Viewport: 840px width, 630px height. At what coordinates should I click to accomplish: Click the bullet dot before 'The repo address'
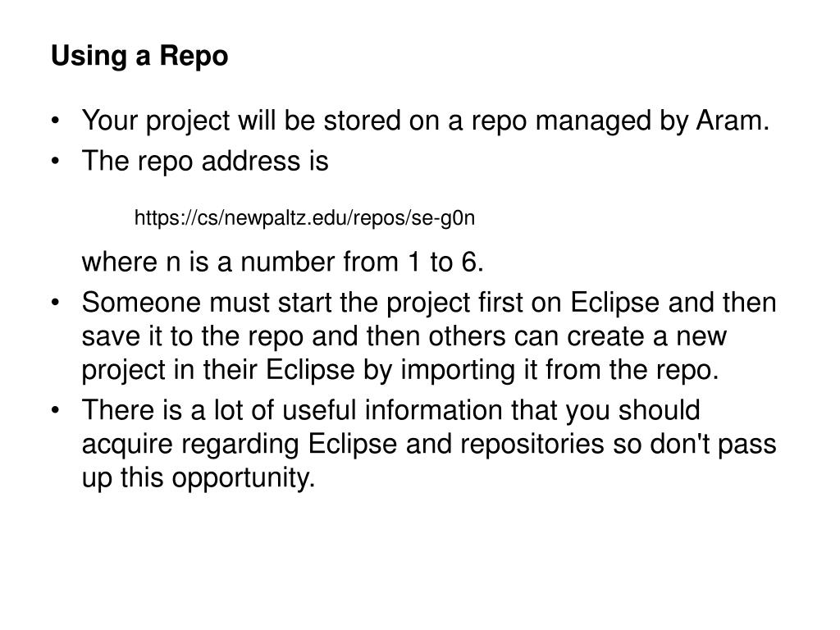coord(55,161)
